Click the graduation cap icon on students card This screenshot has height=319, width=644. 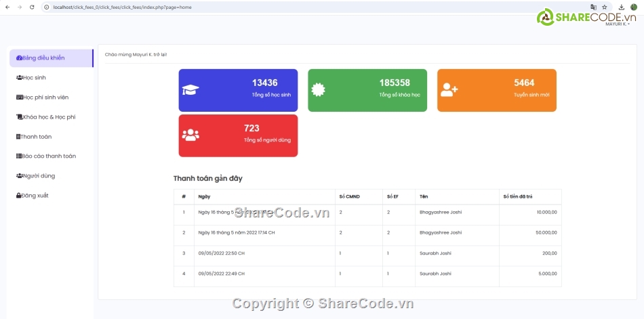point(190,90)
